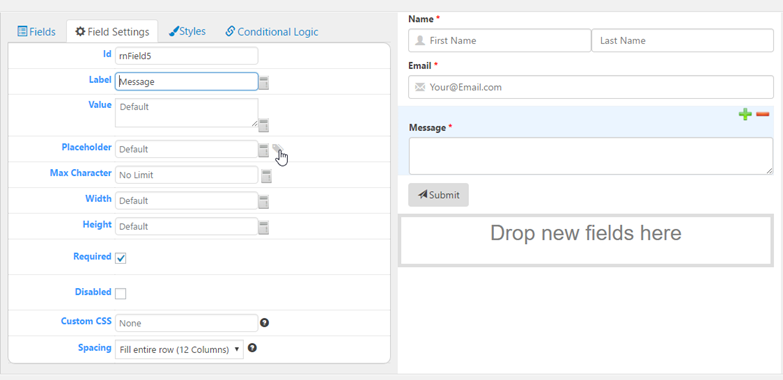Screen dimensions: 783x380
Task: Click the Submit button in form preview
Action: pyautogui.click(x=438, y=195)
